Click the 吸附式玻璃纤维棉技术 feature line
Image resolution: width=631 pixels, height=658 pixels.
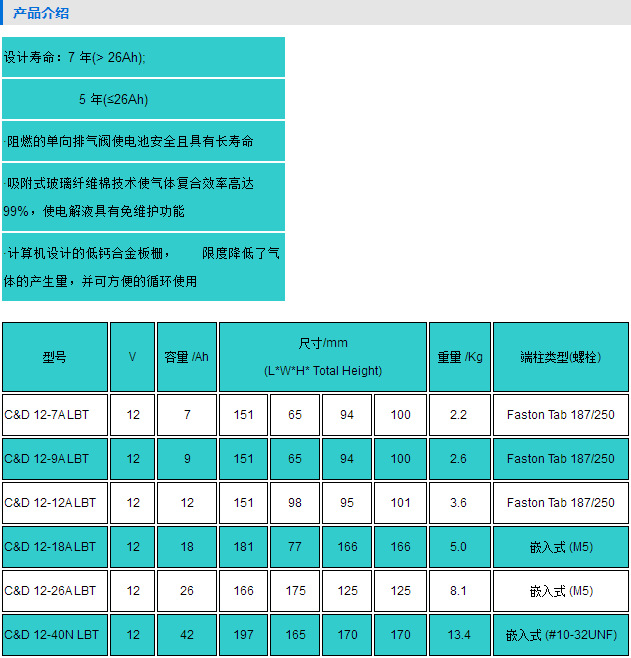tap(128, 197)
